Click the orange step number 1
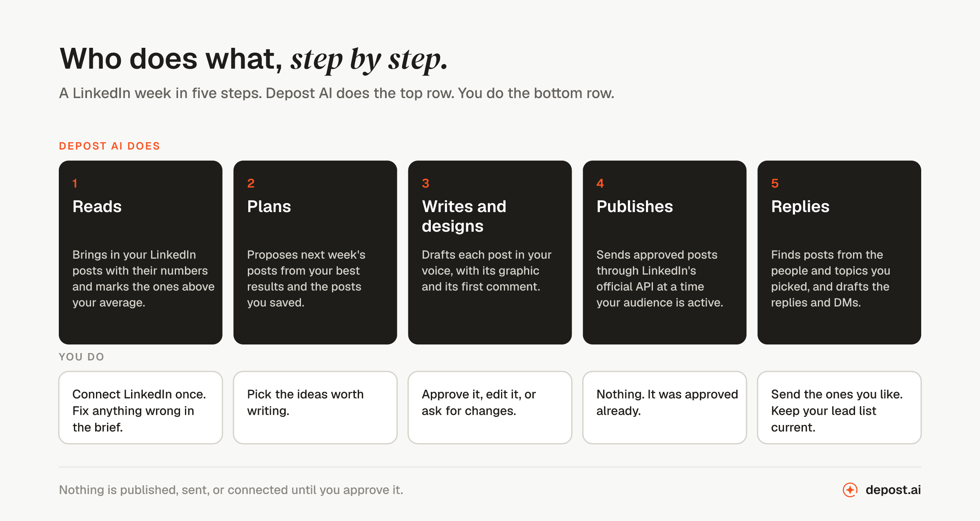Image resolution: width=980 pixels, height=521 pixels. tap(75, 183)
